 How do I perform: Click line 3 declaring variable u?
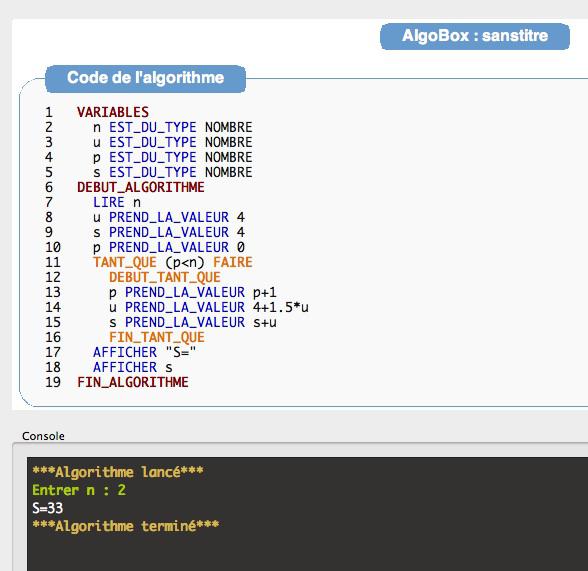pos(172,142)
